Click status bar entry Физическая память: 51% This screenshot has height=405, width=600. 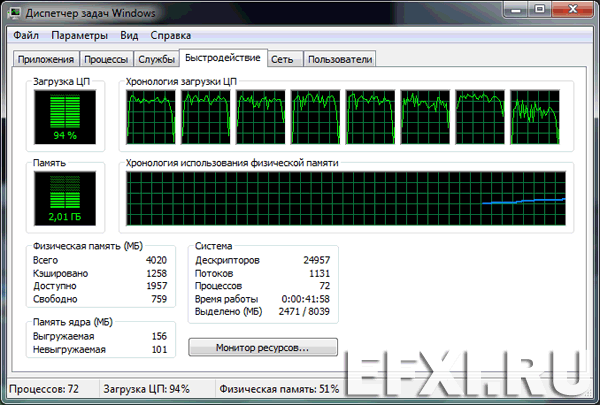click(279, 389)
